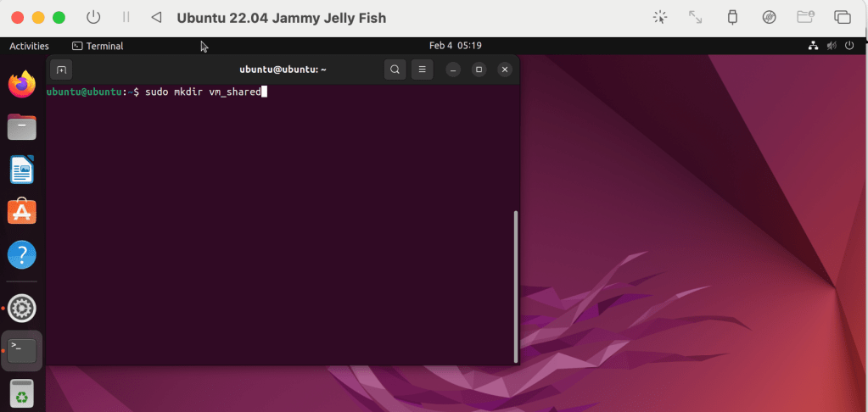Add a new terminal tab
Image resolution: width=868 pixels, height=412 pixels.
(61, 70)
